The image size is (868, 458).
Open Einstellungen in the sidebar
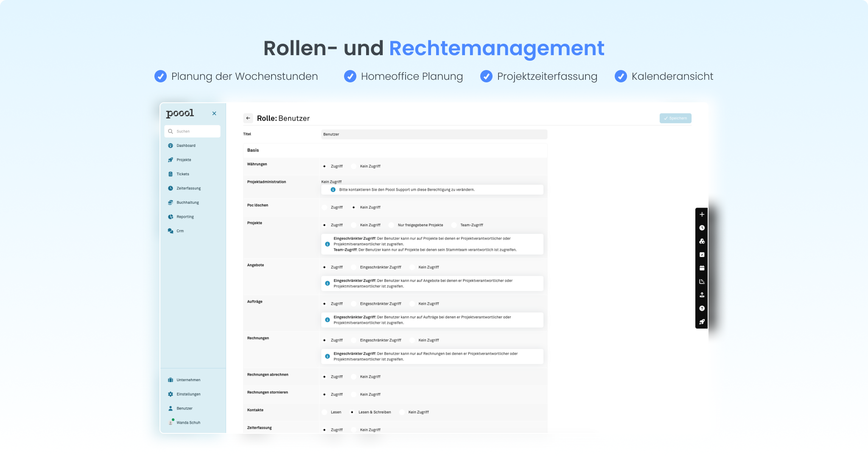pyautogui.click(x=188, y=394)
